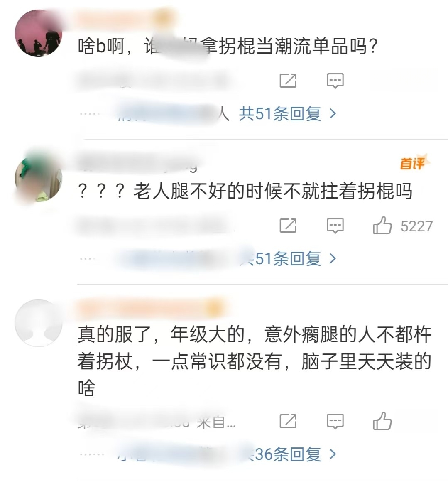Screen dimensions: 448x481
Task: Tap the 5227 like count
Action: 417,226
